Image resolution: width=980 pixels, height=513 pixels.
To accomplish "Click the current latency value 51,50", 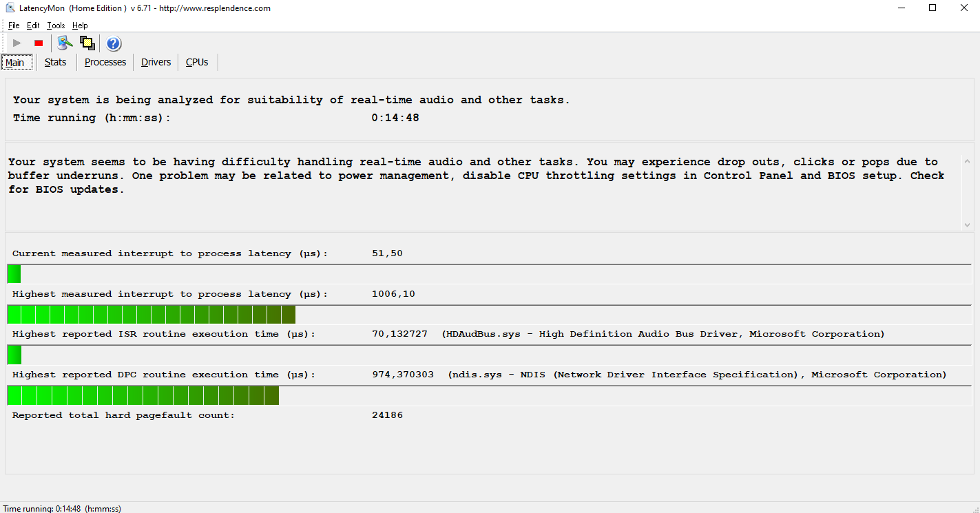I will click(387, 253).
